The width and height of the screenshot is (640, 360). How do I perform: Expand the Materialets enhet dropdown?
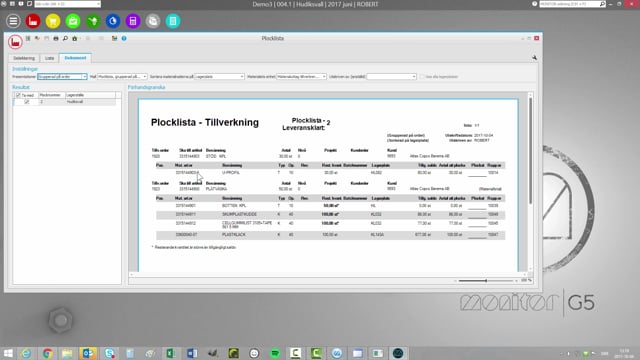(324, 77)
